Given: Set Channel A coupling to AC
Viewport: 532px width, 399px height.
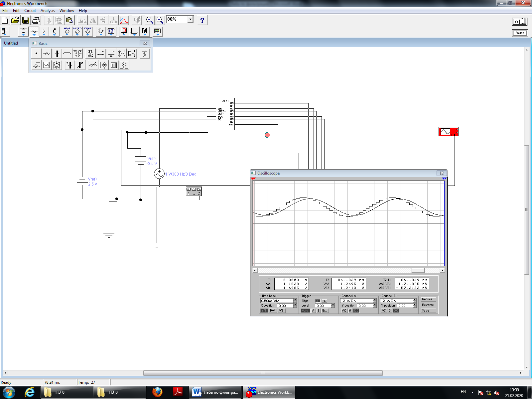Looking at the screenshot, I should point(344,311).
